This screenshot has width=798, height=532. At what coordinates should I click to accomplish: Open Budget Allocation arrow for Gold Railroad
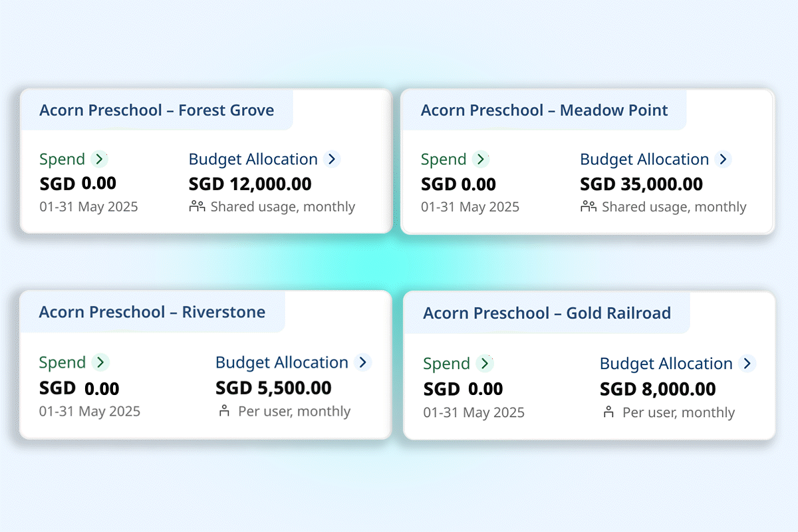click(x=747, y=364)
